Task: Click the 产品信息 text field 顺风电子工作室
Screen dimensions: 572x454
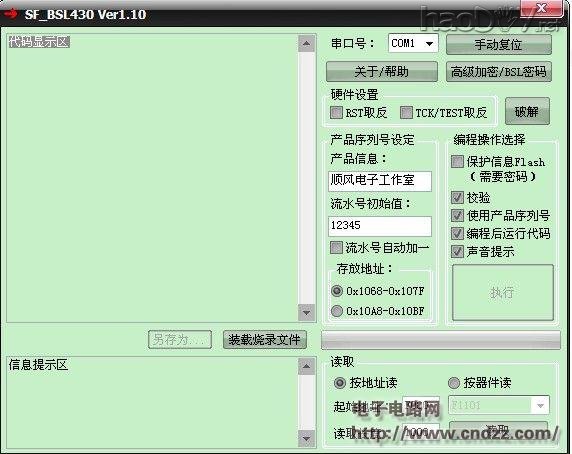Action: click(380, 181)
